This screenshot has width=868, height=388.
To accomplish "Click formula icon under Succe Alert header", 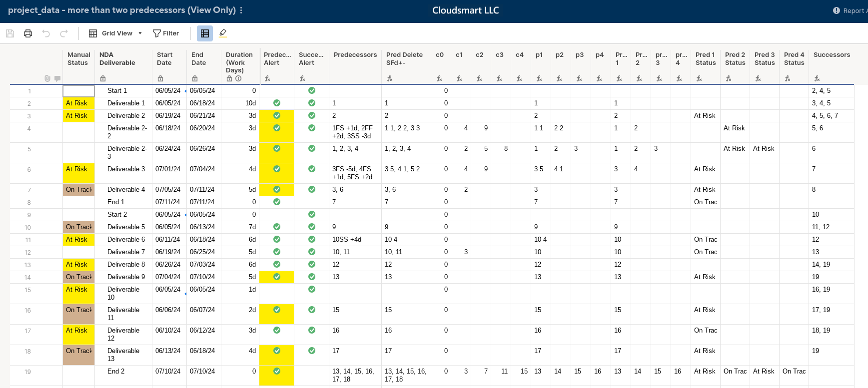I will 302,78.
